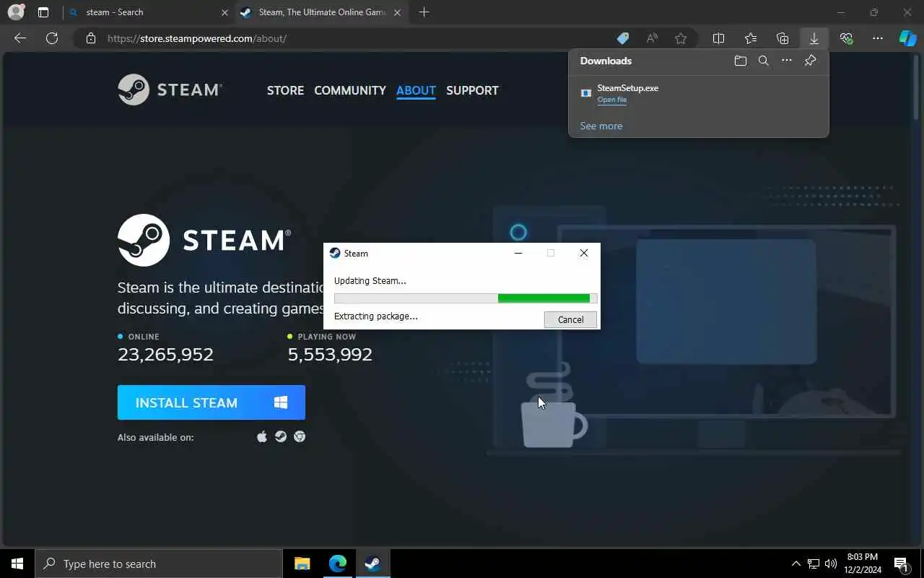Select the ABOUT menu item
924x578 pixels.
(x=416, y=90)
